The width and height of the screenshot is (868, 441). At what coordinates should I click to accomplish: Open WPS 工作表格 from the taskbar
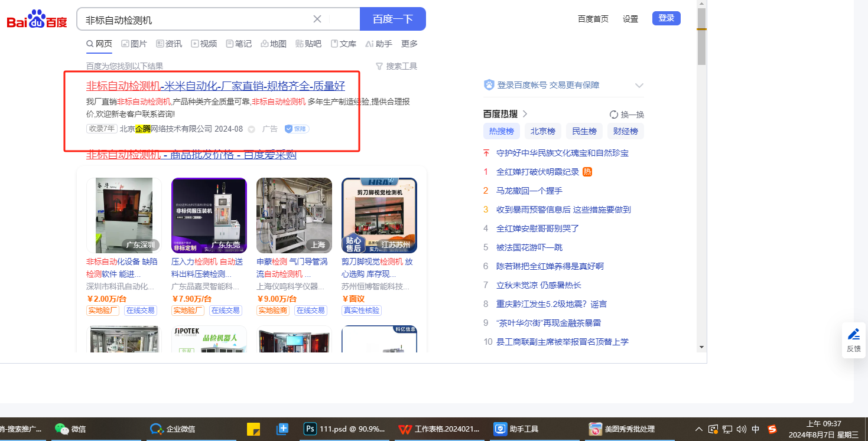[440, 429]
